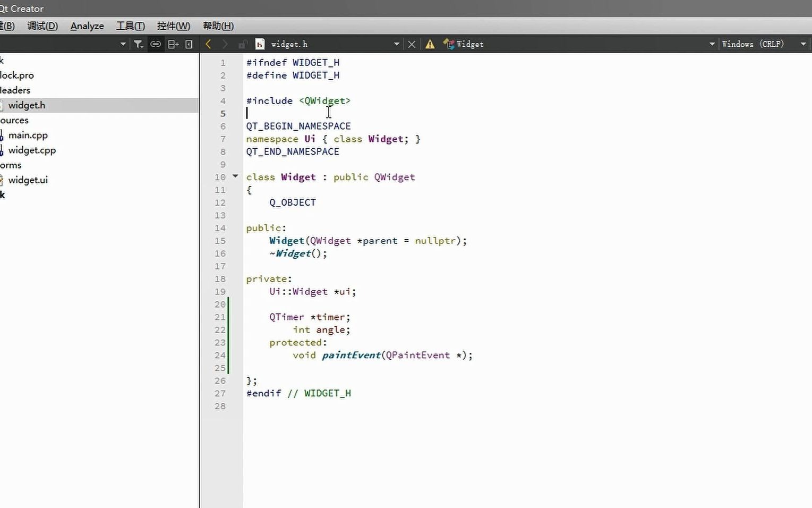The width and height of the screenshot is (812, 508).
Task: Click on Ui::Widget *ui; declaration
Action: point(313,292)
